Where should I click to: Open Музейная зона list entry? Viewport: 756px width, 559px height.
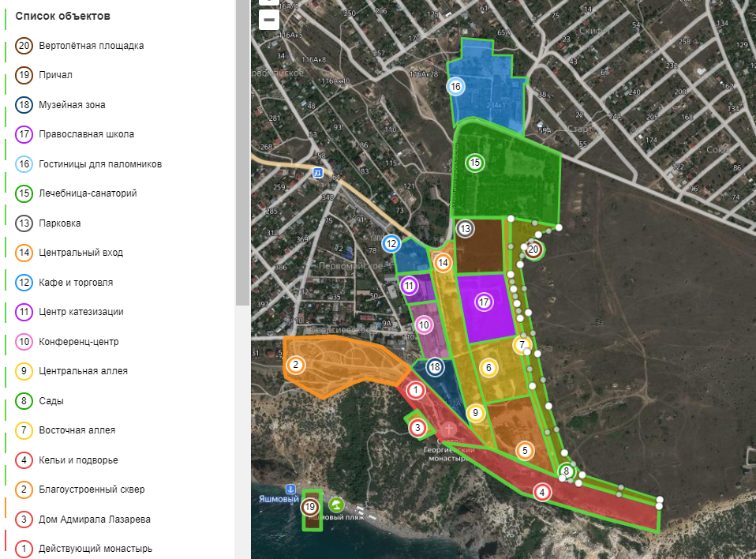pos(72,105)
